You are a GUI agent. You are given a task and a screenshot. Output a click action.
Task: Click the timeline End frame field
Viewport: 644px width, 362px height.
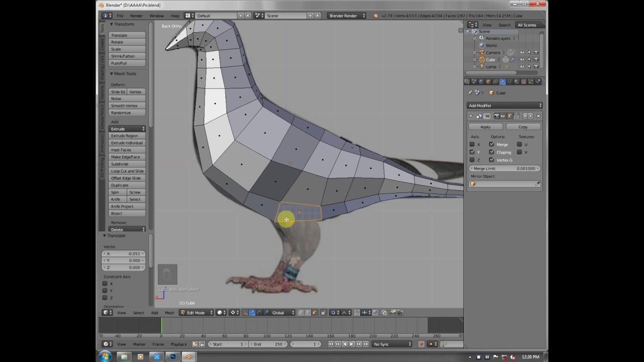tap(268, 344)
